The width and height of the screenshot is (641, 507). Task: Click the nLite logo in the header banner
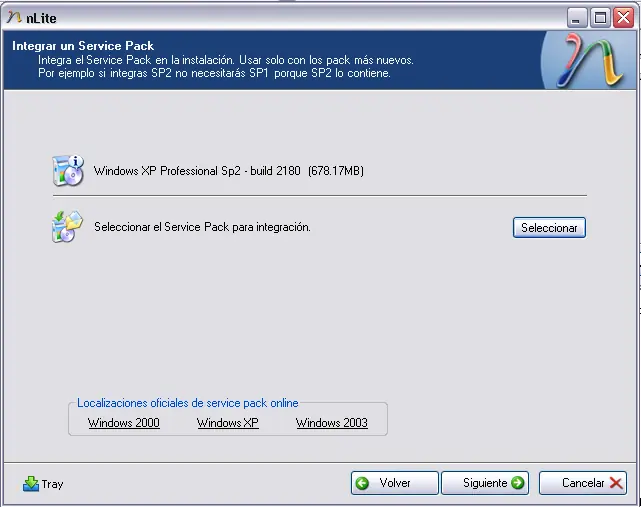(x=591, y=61)
